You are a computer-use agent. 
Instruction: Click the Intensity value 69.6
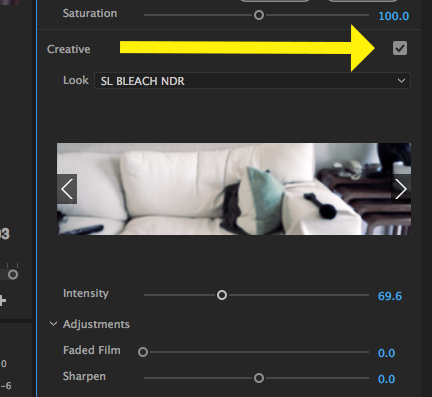click(x=390, y=296)
